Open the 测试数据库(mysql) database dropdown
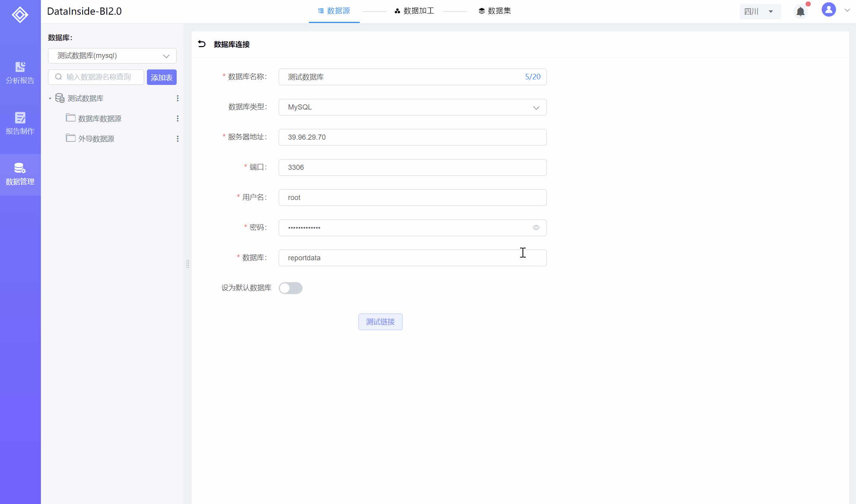This screenshot has width=856, height=504. pyautogui.click(x=112, y=56)
